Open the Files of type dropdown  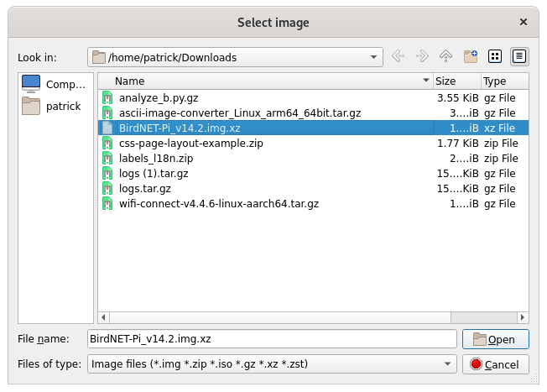pos(272,364)
